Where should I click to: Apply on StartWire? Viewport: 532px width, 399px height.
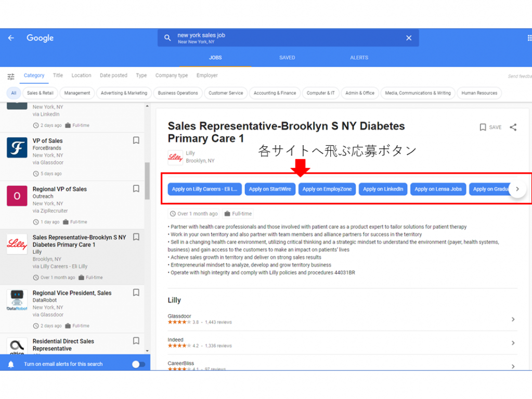tap(270, 189)
